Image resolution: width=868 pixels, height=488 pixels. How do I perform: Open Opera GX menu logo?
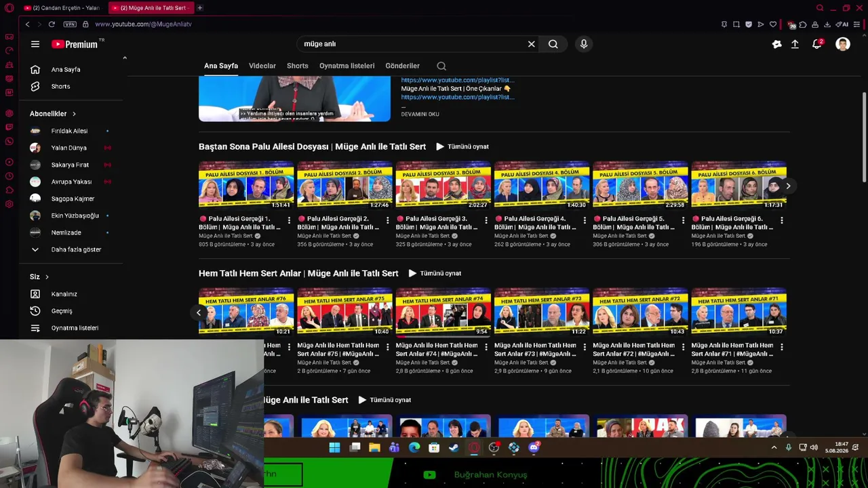pyautogui.click(x=9, y=8)
